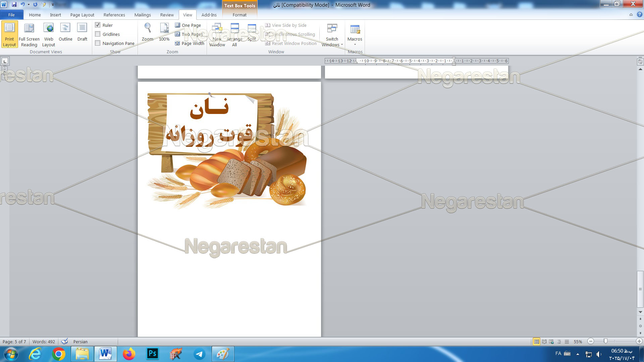Switch to Draft view
644x362 pixels.
[x=82, y=33]
